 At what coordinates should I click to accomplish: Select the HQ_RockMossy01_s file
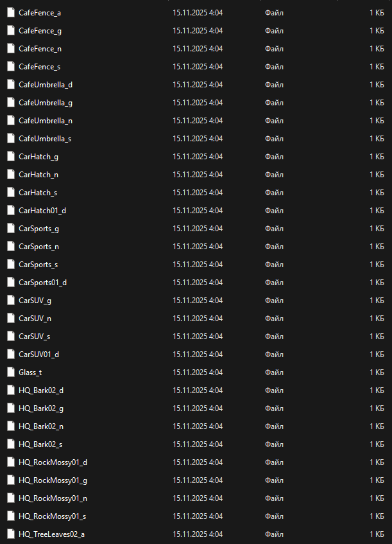coord(53,516)
